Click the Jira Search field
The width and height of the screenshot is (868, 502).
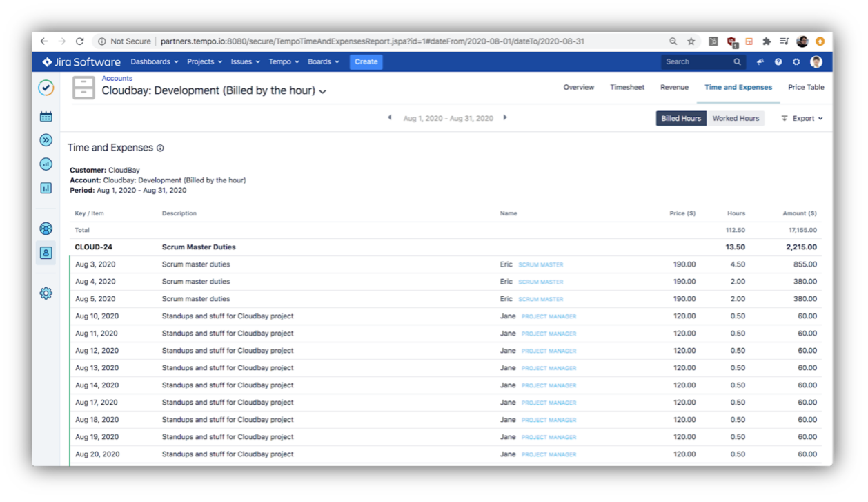(702, 62)
